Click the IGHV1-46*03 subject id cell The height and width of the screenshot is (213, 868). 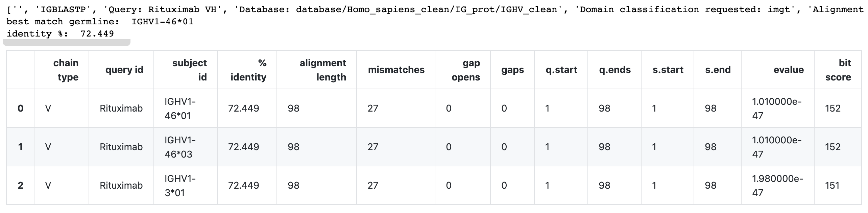[x=180, y=147]
